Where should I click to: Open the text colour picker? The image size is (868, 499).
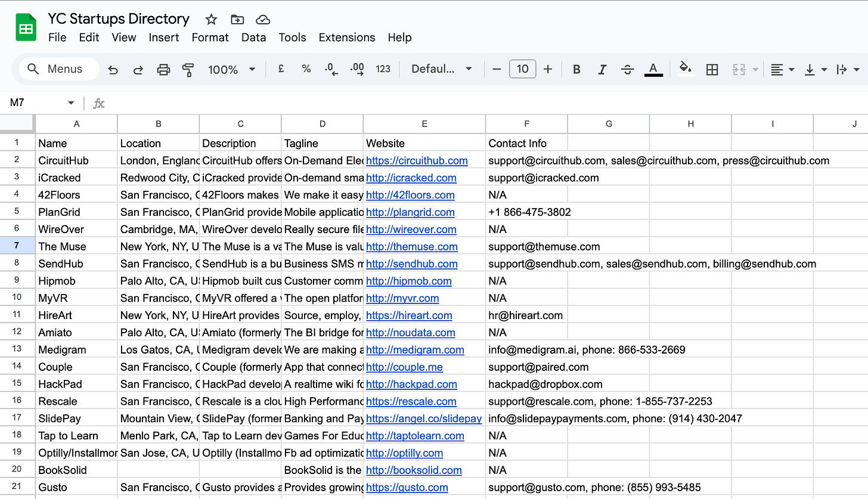[653, 70]
